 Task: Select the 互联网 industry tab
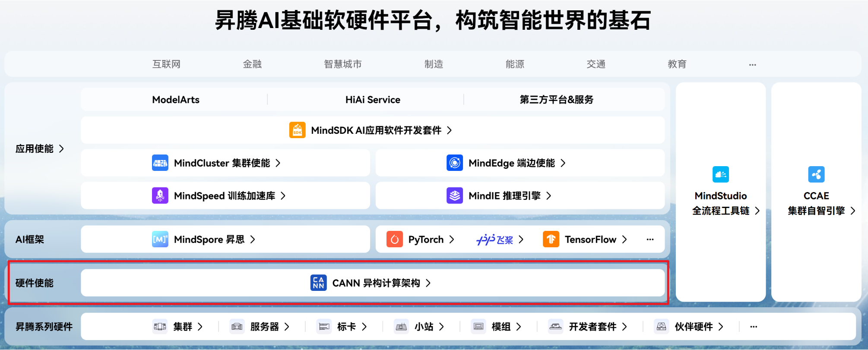tap(166, 64)
